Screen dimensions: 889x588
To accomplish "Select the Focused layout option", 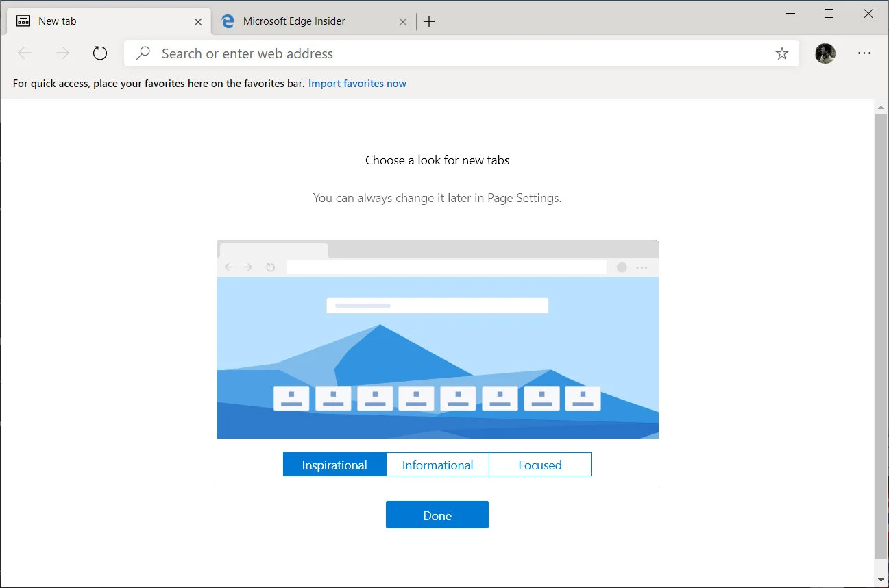I will (x=539, y=465).
